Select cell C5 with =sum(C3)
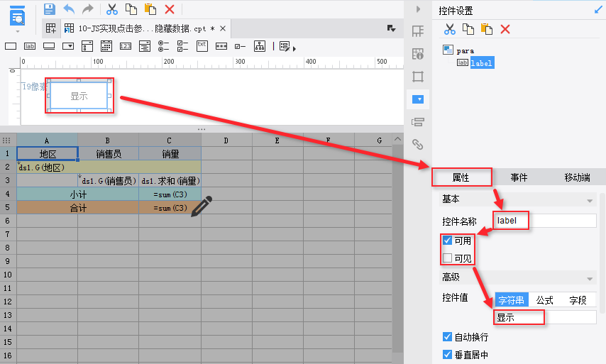Viewport: 606px width, 364px height. point(170,208)
